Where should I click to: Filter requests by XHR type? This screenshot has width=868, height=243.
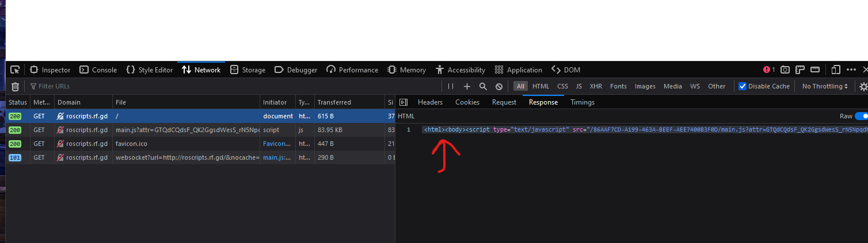tap(596, 86)
